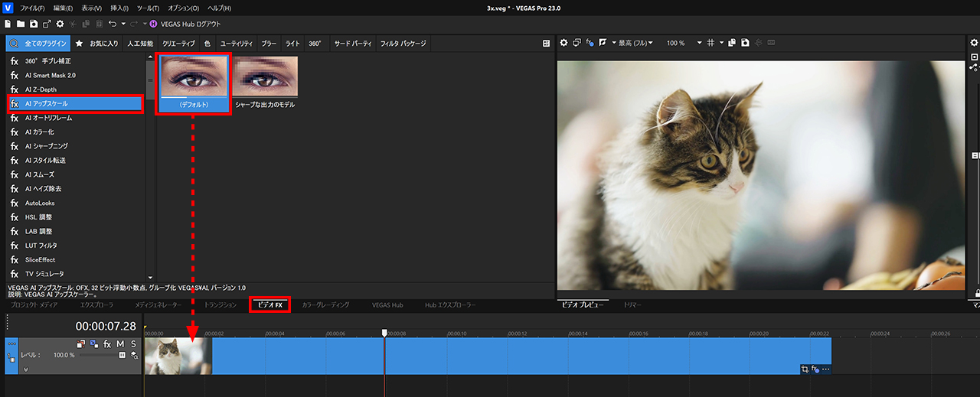Viewport: 980px width, 397px height.
Task: Open a project using the folder icon
Action: click(x=21, y=24)
